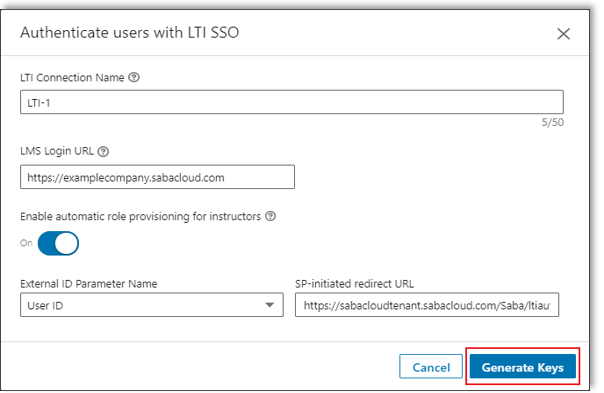Click into the LTI Connection Name field
604x393 pixels.
[292, 102]
